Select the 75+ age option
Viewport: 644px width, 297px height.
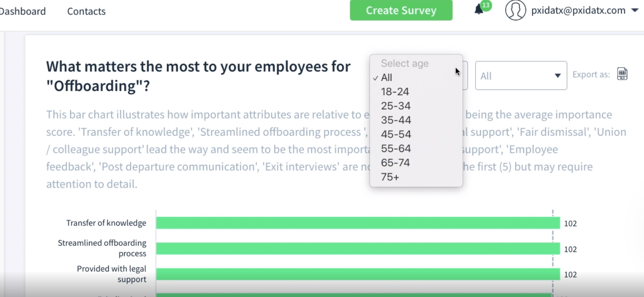390,177
